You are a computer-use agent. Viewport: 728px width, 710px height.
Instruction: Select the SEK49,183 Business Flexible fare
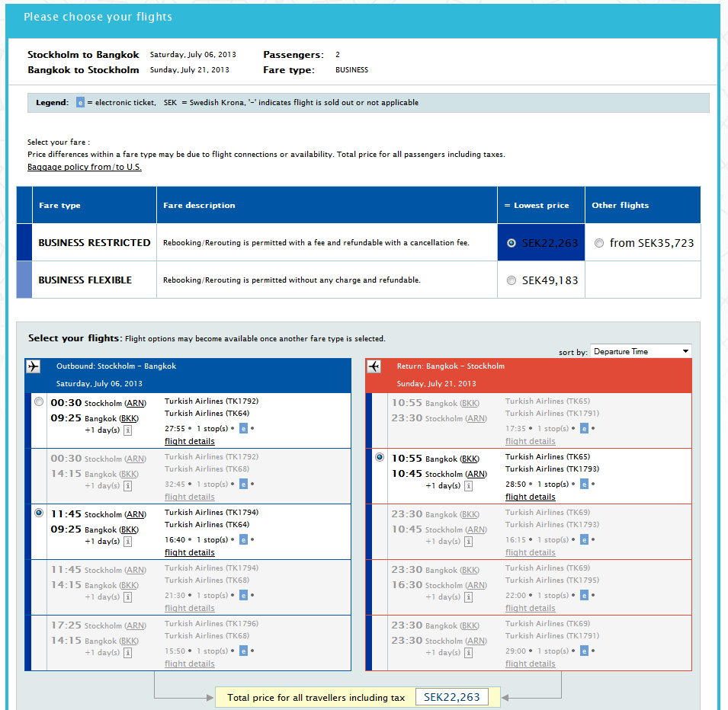tap(512, 280)
